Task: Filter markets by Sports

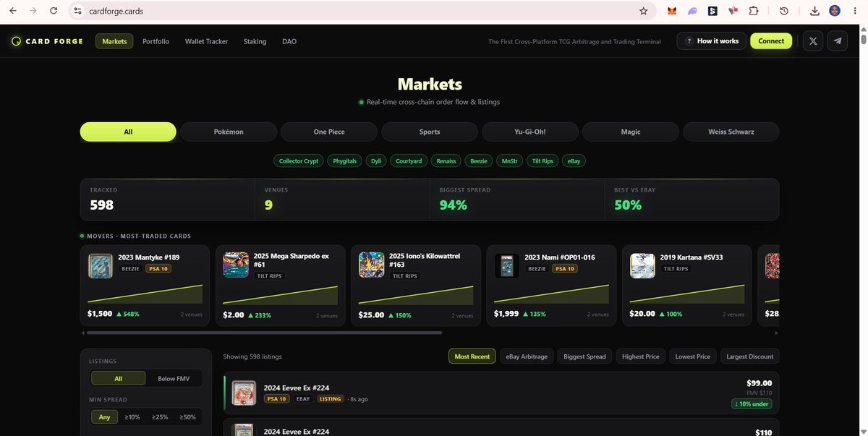Action: (430, 132)
